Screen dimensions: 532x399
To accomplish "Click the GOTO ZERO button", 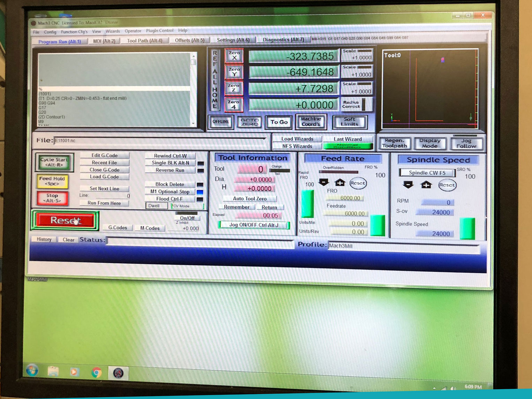I will point(249,122).
